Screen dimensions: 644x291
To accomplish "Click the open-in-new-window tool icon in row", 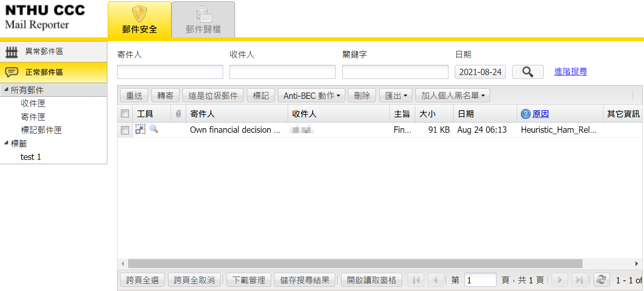I will point(140,129).
